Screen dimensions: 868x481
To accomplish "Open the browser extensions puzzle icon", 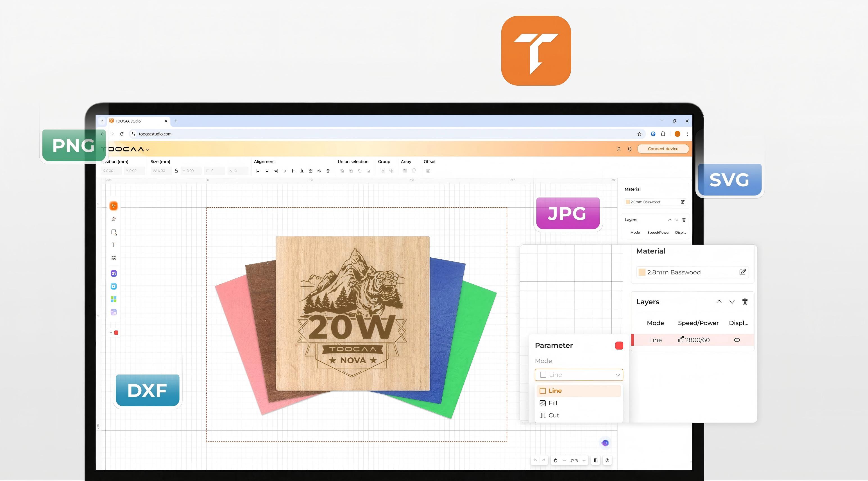I will click(x=663, y=134).
